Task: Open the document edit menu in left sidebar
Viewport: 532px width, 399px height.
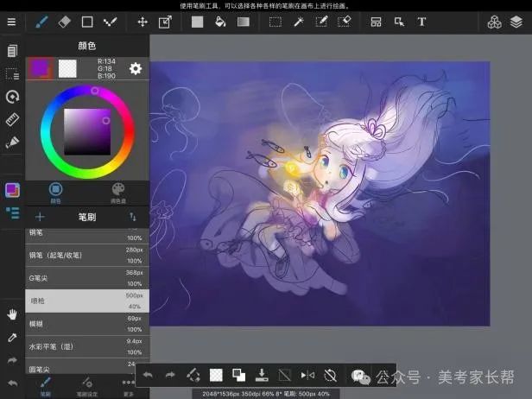Action: point(12,51)
